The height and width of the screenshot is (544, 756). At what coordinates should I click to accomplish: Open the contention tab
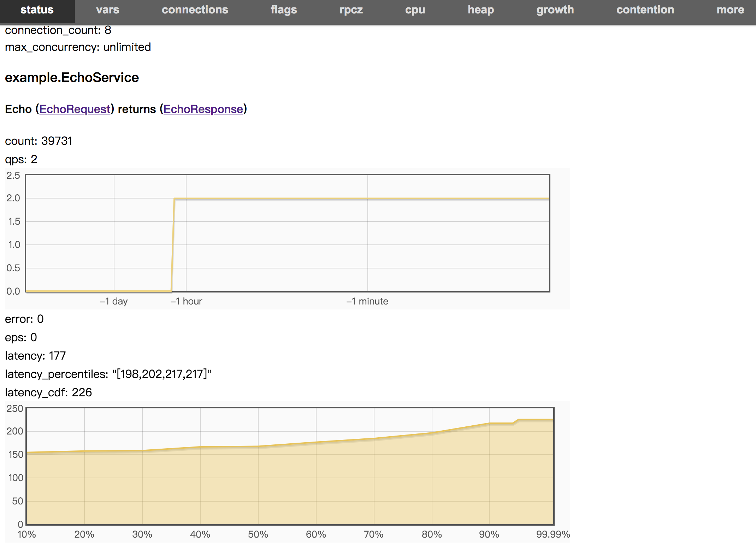[645, 10]
